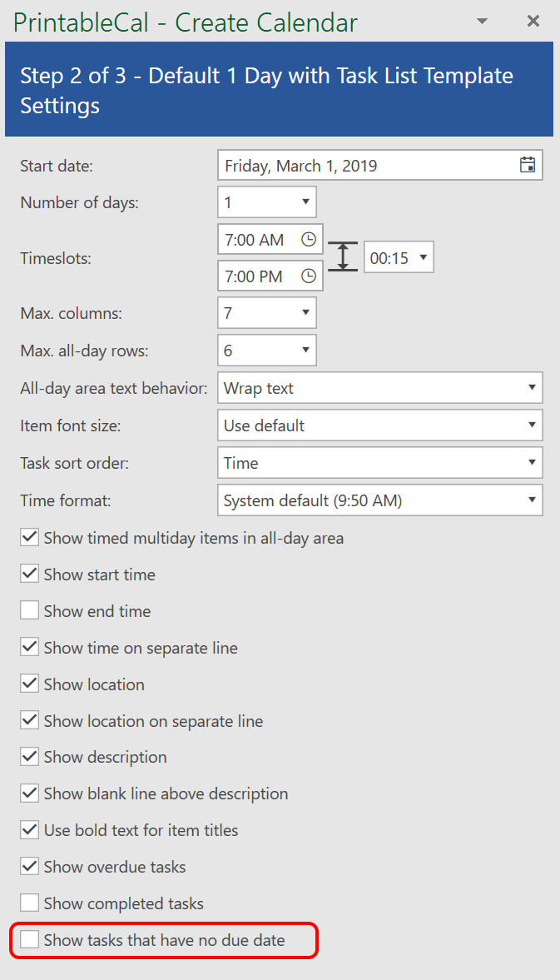Enable Show completed tasks

(x=30, y=903)
